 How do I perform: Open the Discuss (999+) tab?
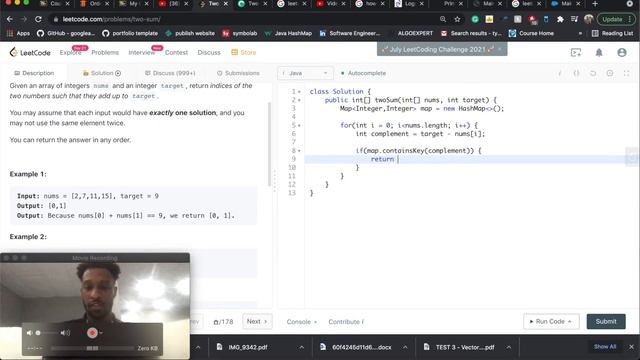point(170,73)
